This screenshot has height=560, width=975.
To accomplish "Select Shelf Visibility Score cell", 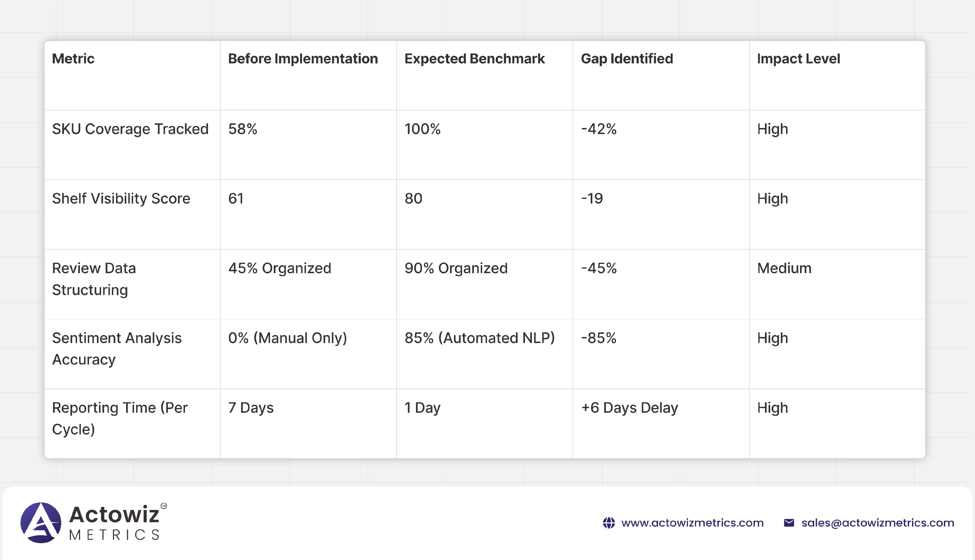I will pyautogui.click(x=121, y=199).
